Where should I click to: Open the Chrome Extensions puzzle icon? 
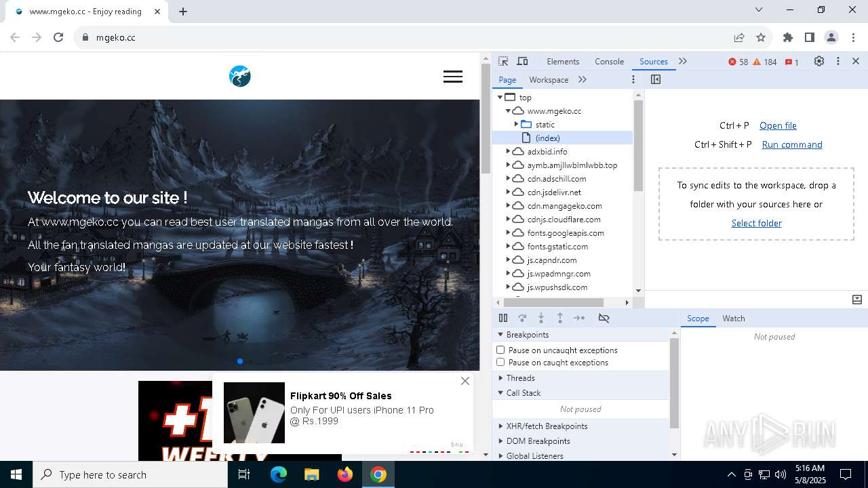click(788, 37)
